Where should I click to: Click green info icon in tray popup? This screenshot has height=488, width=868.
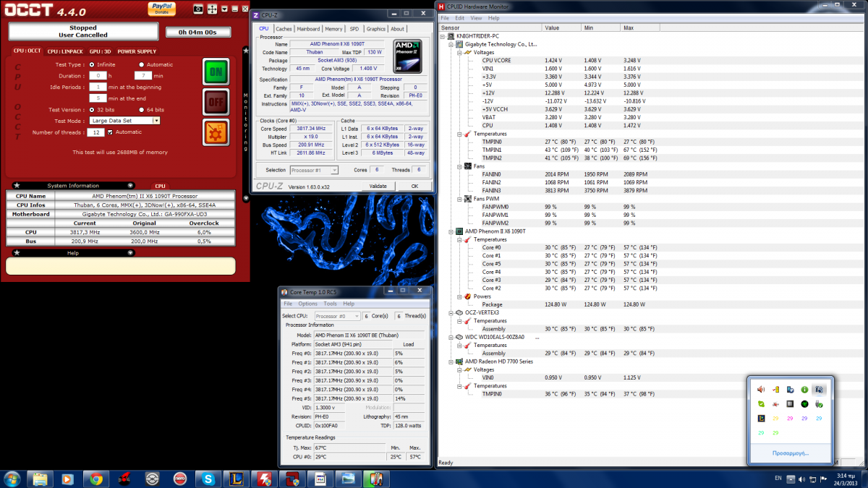(804, 389)
